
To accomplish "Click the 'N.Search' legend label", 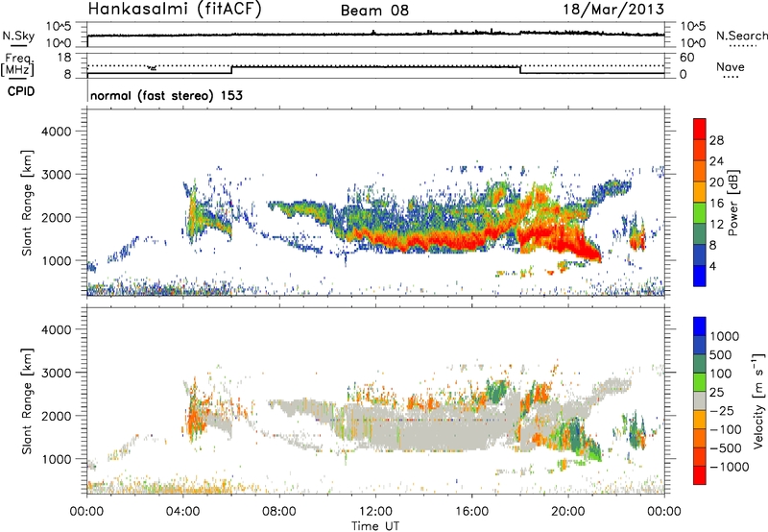I will (x=741, y=36).
